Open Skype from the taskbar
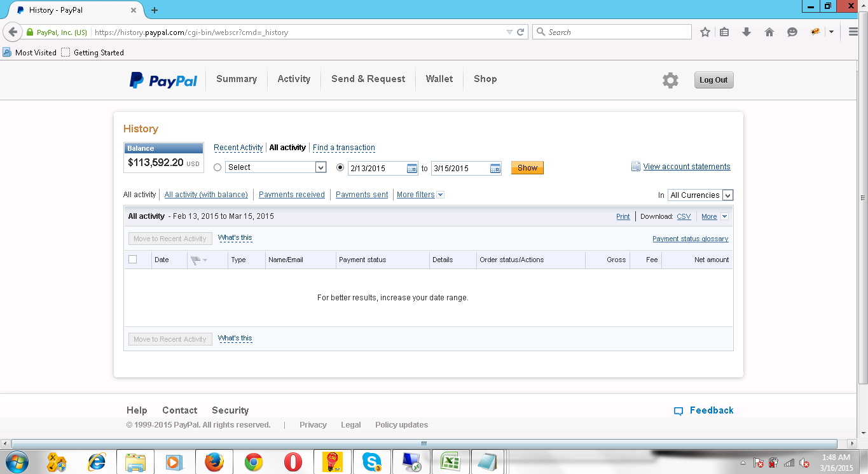 (372, 462)
